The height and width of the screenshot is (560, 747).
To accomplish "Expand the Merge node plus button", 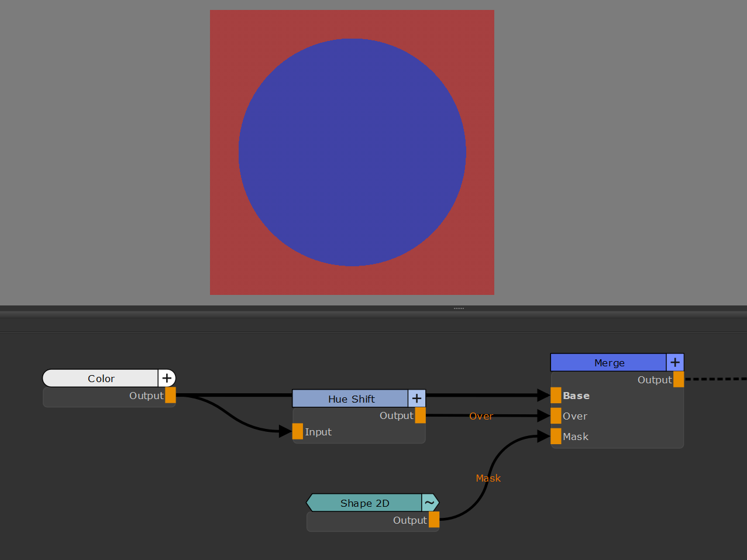I will [675, 362].
